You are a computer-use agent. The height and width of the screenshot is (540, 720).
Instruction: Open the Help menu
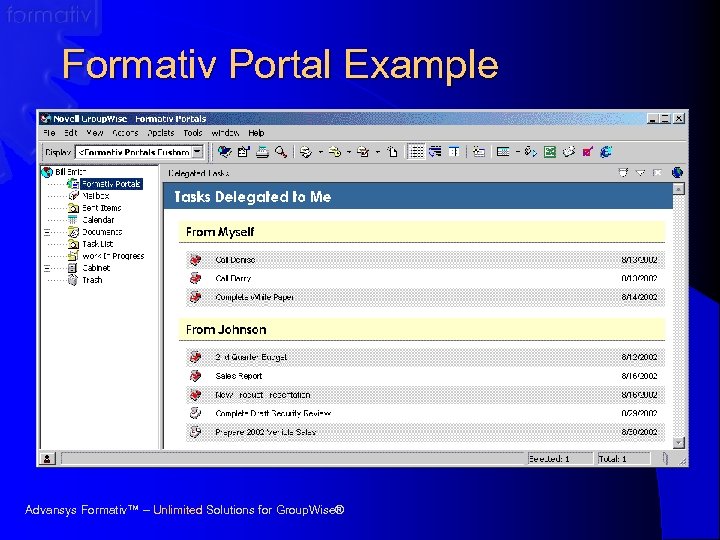256,133
